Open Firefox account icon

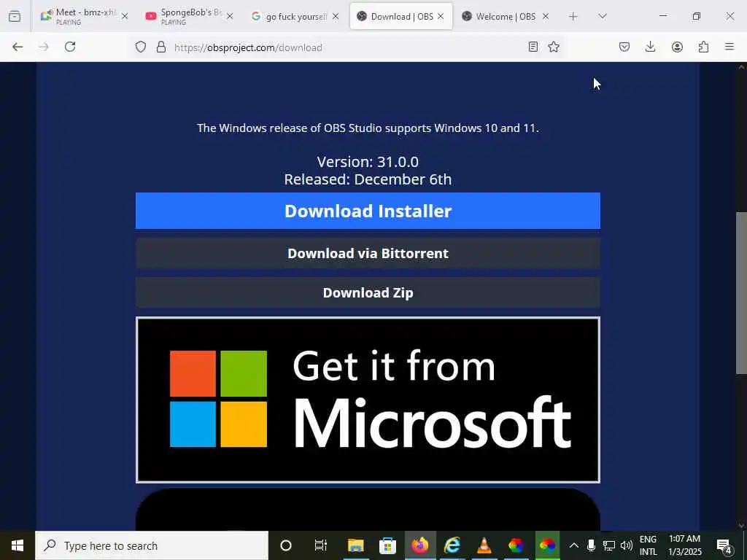(x=677, y=47)
